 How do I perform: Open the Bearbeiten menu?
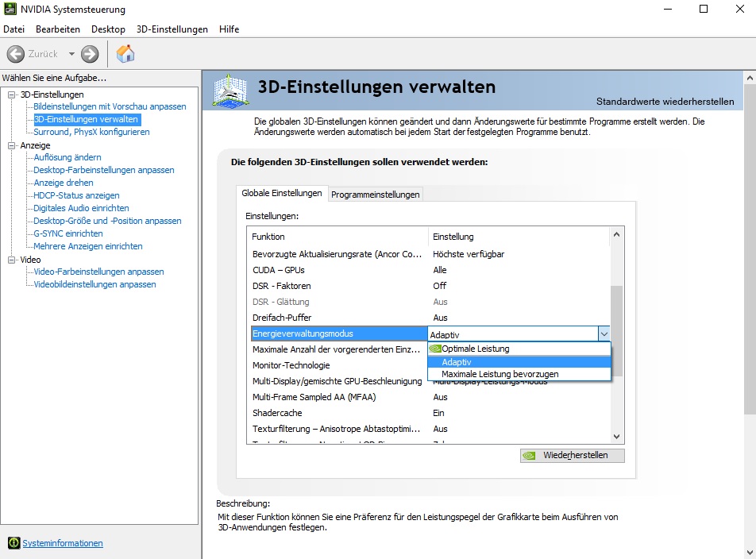(x=58, y=29)
